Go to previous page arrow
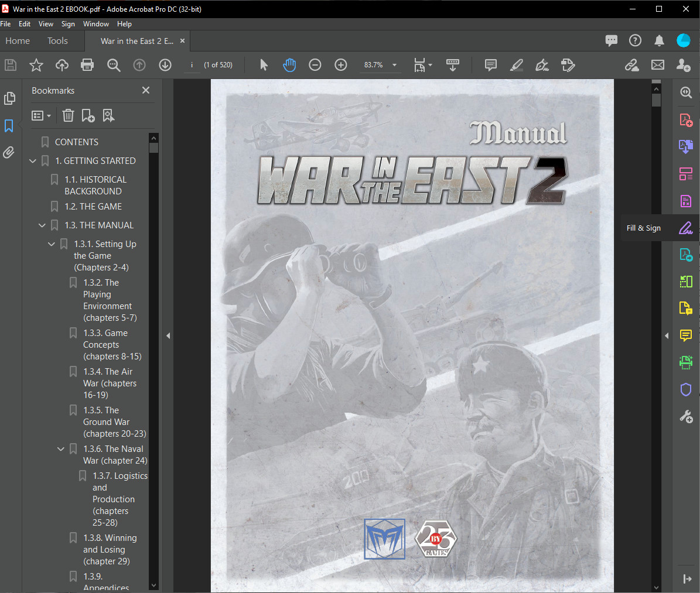The height and width of the screenshot is (593, 700). coord(139,65)
